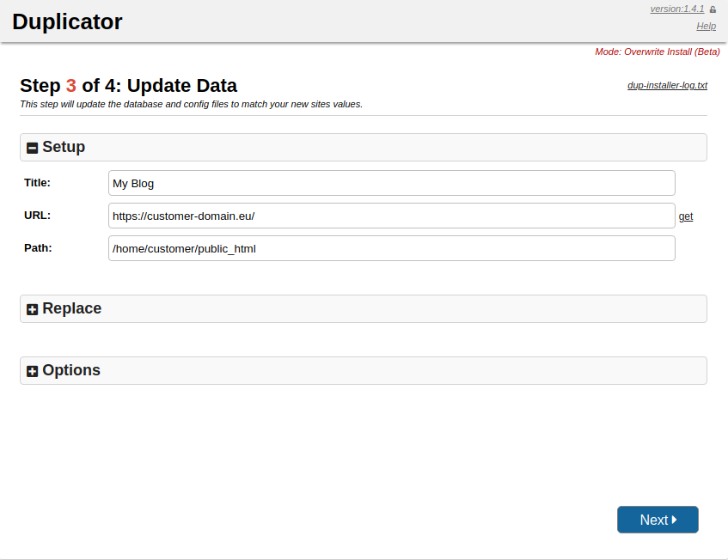Select the Path input field

pos(391,248)
